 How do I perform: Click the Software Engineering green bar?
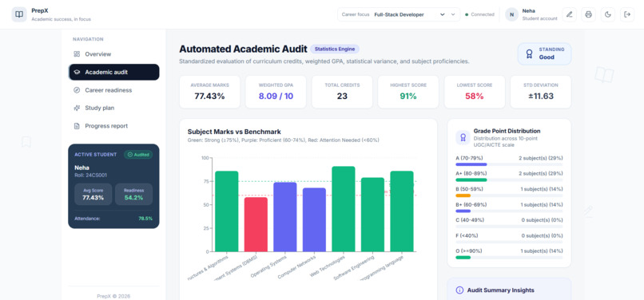click(x=372, y=215)
